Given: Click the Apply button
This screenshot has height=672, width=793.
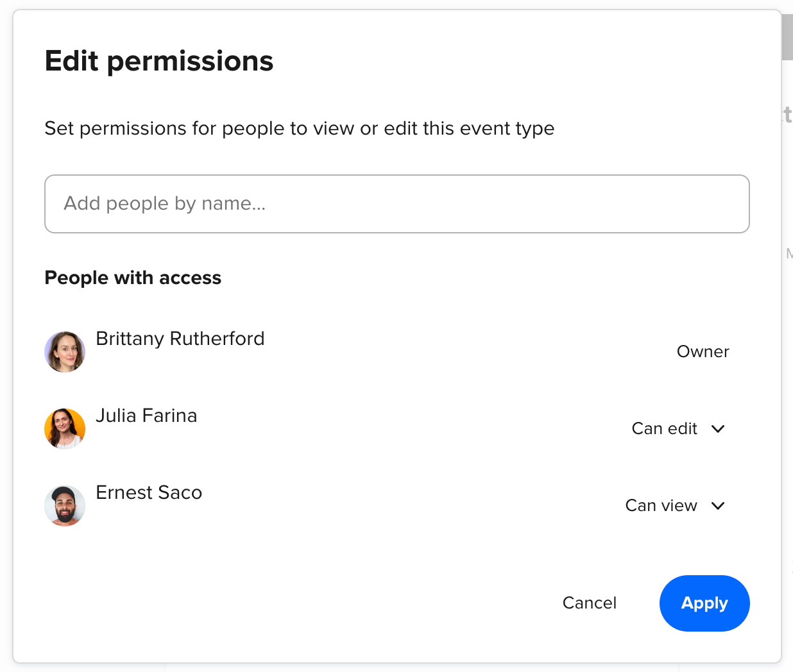Looking at the screenshot, I should point(704,603).
